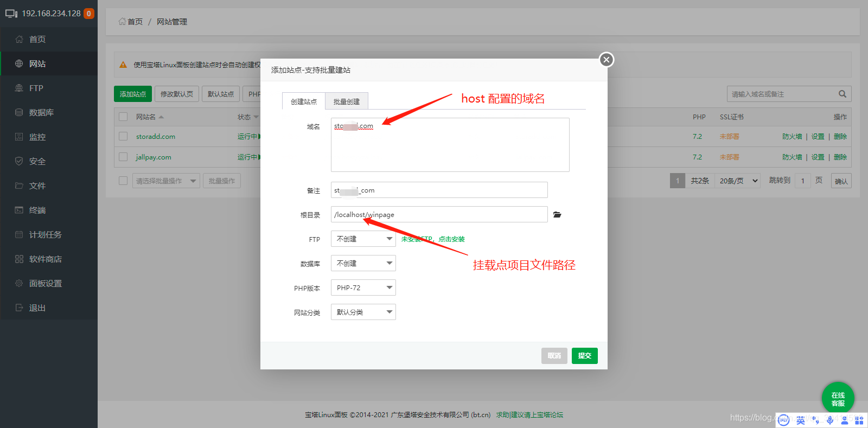Sort by the Site Name column header
This screenshot has width=868, height=428.
coord(150,117)
